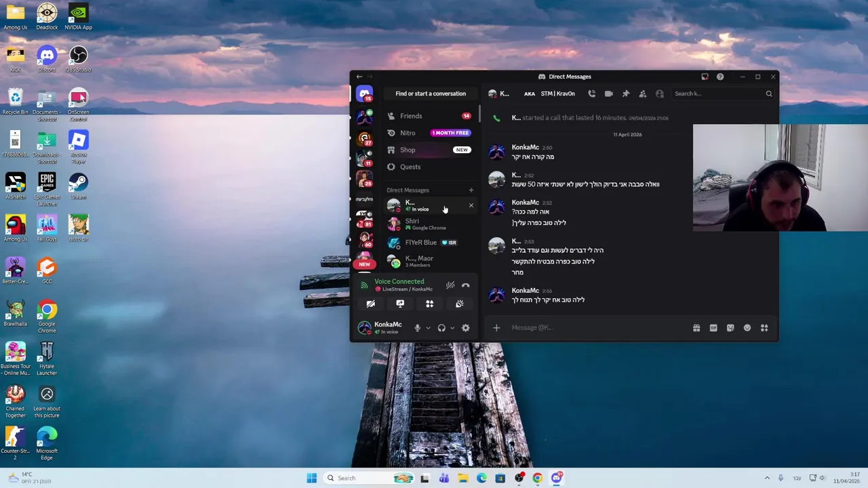Click Voice Connected status label

click(x=399, y=281)
